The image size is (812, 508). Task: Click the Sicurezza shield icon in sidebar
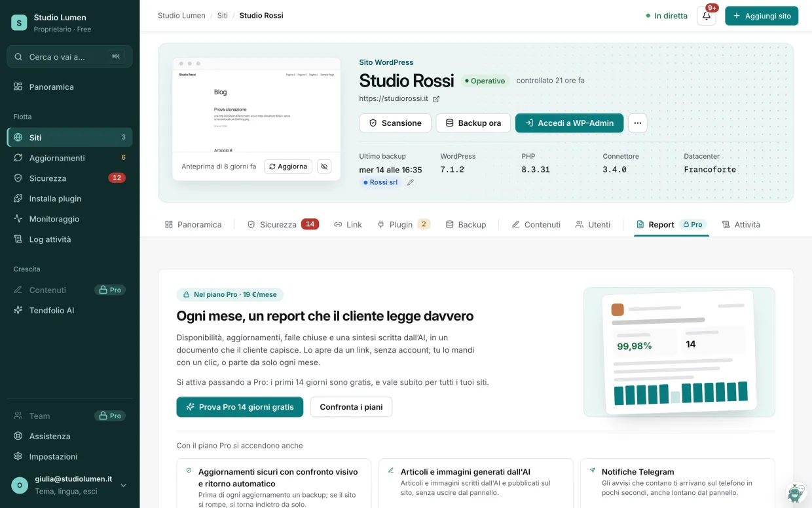[18, 178]
